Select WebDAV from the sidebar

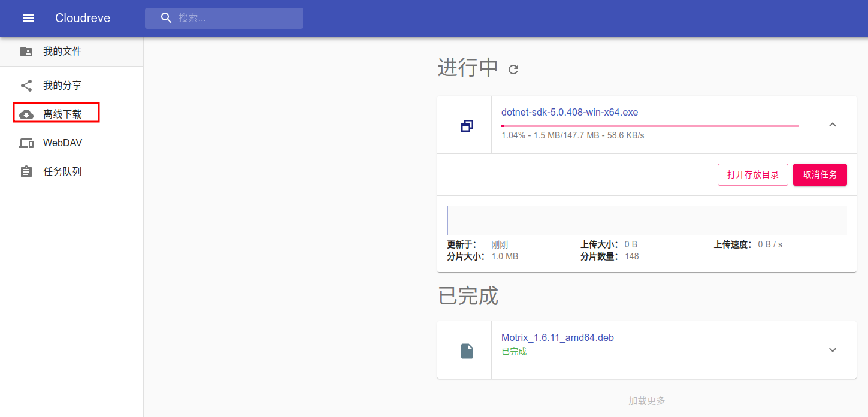(x=62, y=143)
